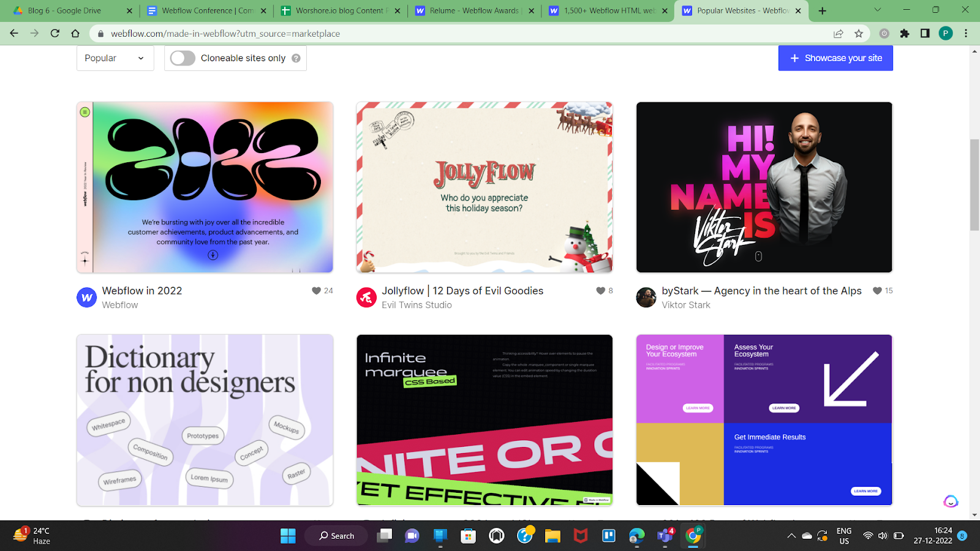Open Jollyflow 12 Days of Evil Goodies link
The image size is (980, 551).
tap(462, 291)
